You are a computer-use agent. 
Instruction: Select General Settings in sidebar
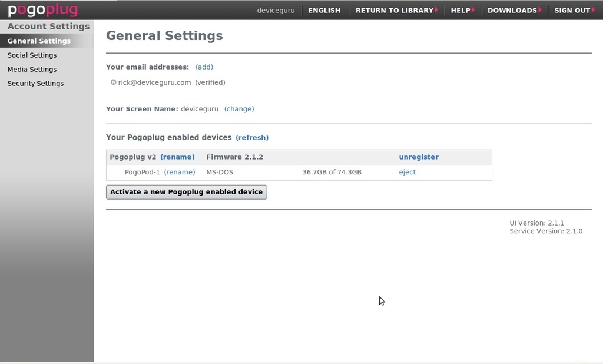click(x=47, y=41)
